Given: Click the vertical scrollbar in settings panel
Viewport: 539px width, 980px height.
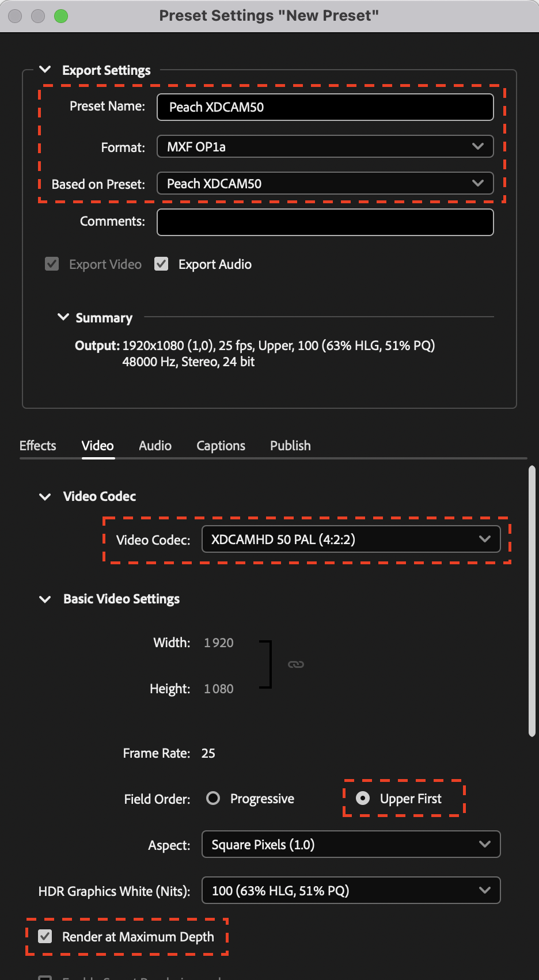Looking at the screenshot, I should tap(532, 601).
